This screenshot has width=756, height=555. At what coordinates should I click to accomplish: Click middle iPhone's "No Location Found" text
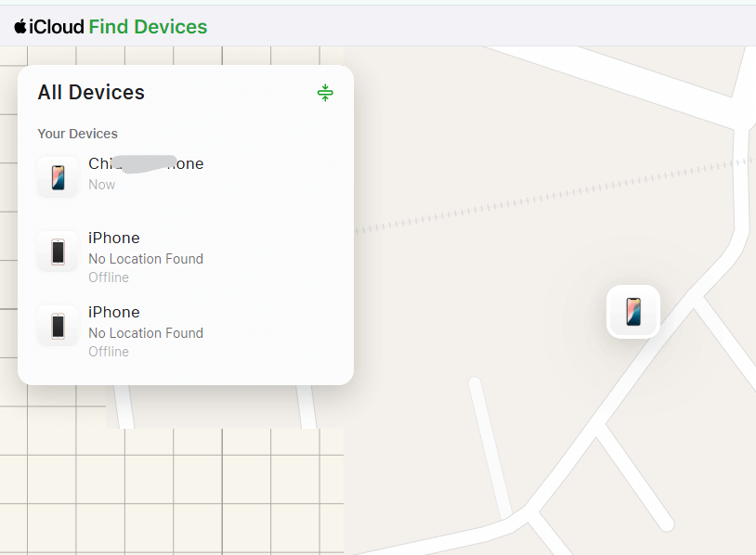pos(146,259)
